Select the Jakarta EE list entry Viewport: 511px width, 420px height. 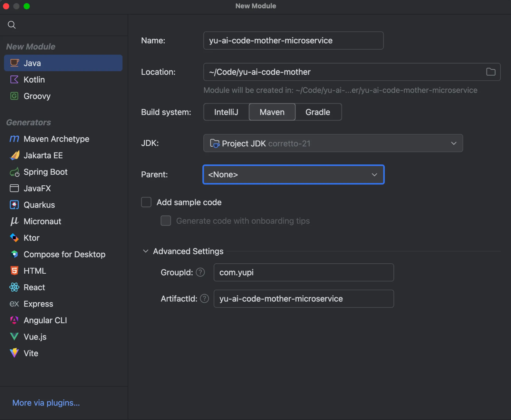pyautogui.click(x=63, y=155)
